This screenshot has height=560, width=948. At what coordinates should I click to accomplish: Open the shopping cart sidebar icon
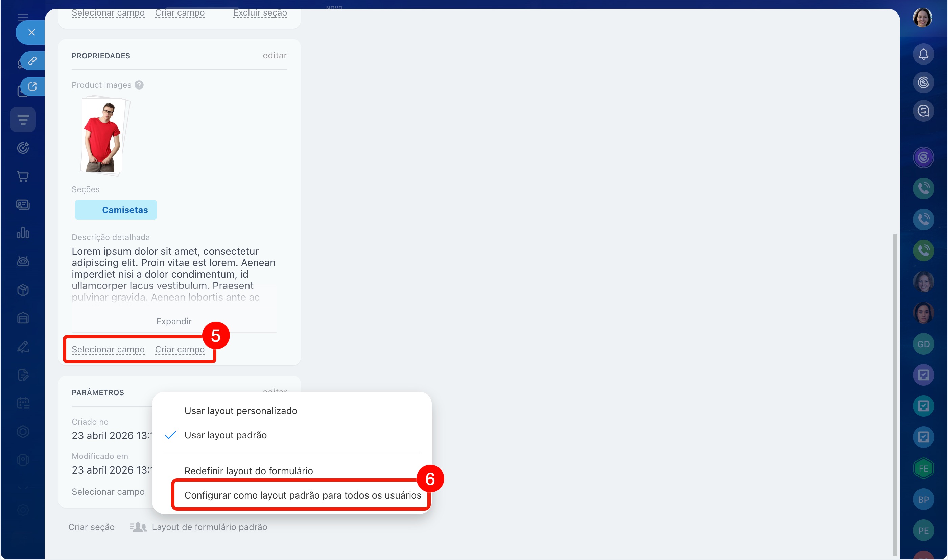(x=23, y=176)
